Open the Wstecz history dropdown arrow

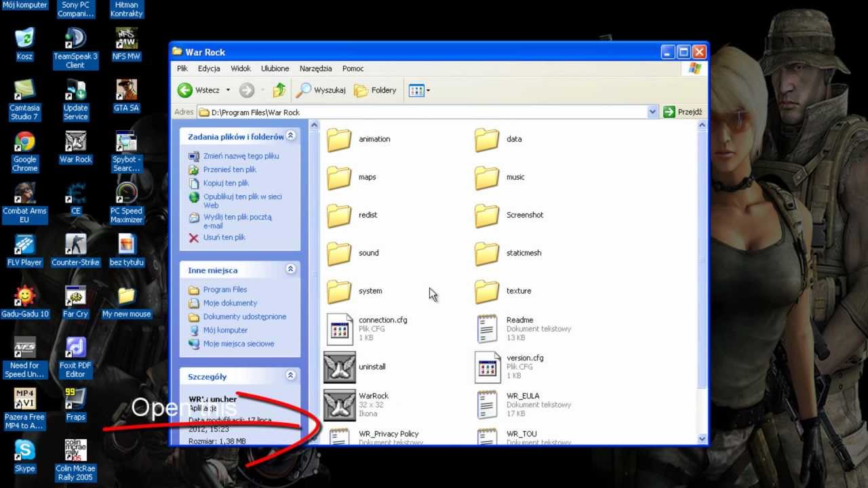(228, 90)
